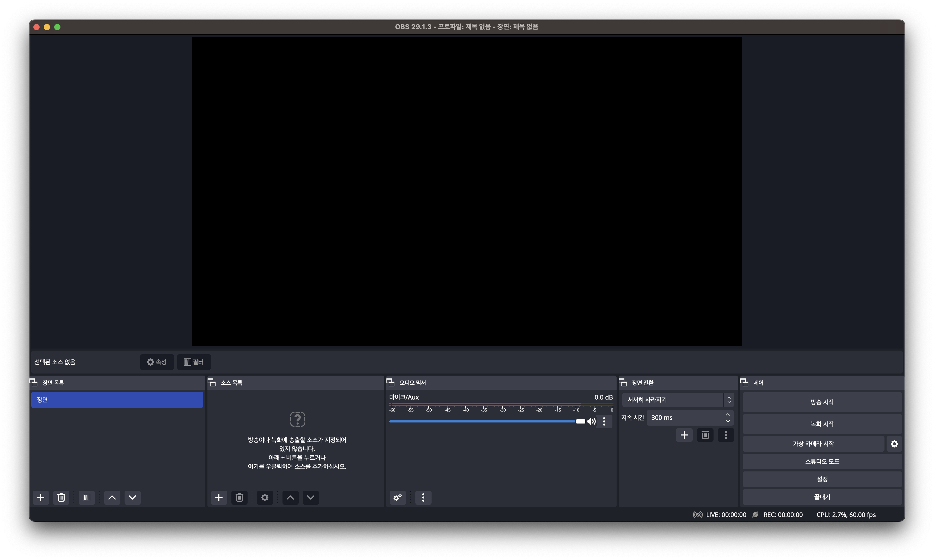Add a new scene with plus button
Screen dimensions: 934x560
[x=41, y=497]
